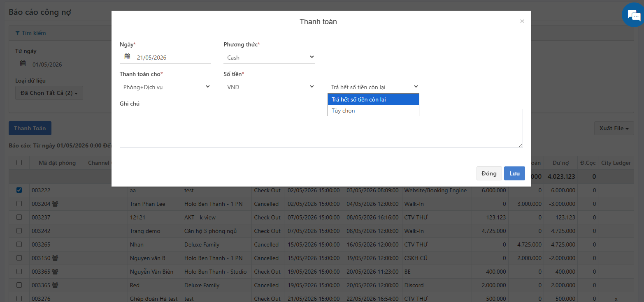Click amount 4.725.000 in Nhan row
Viewport: 644px width, 302px height.
(529, 244)
